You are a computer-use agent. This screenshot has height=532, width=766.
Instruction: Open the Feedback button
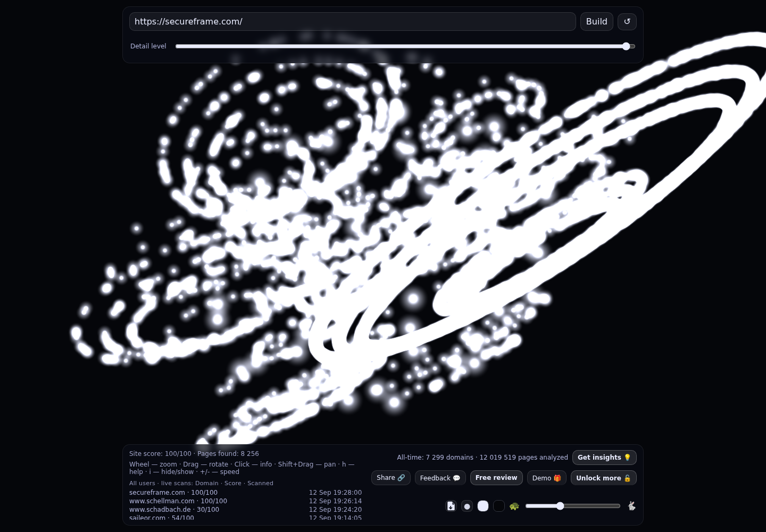[440, 478]
